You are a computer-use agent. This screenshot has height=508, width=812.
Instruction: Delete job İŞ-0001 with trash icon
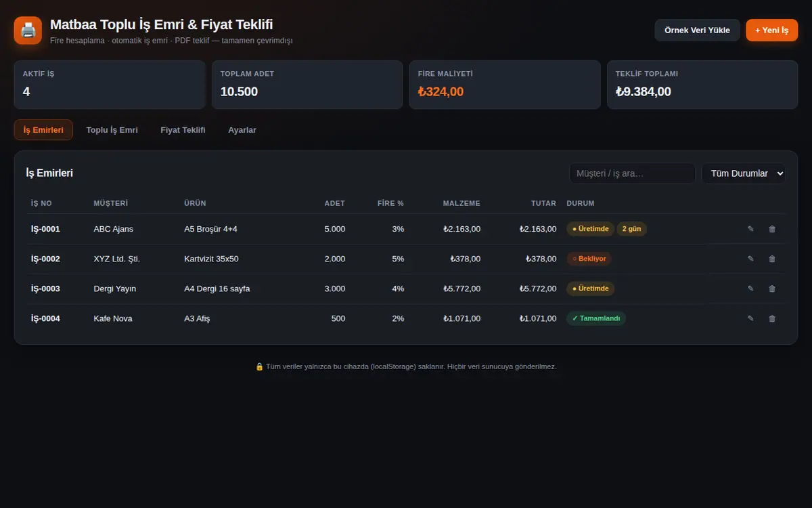(x=772, y=229)
